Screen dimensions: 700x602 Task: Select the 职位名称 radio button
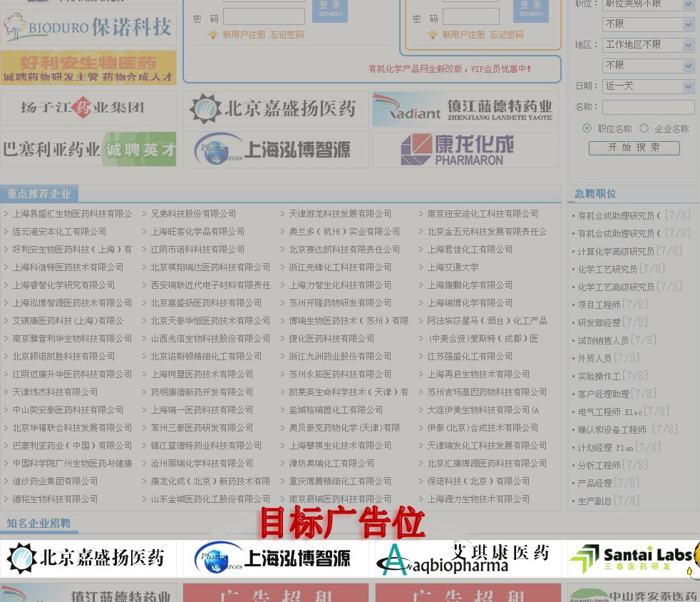coord(587,128)
